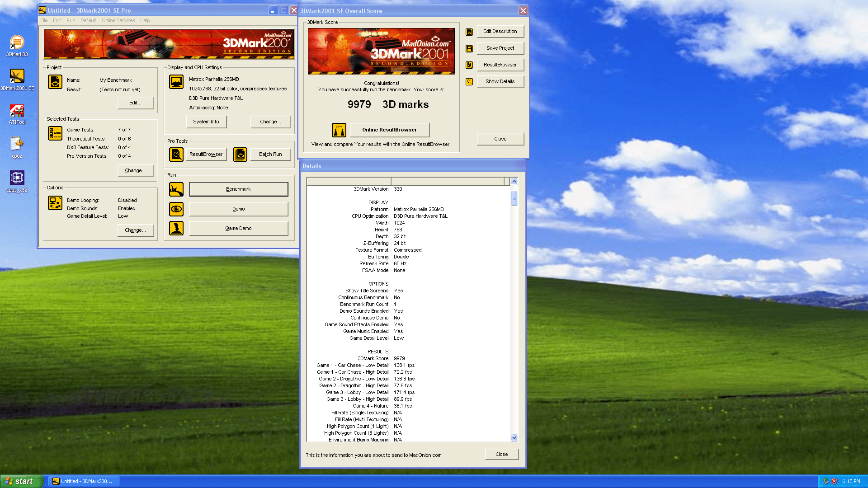868x488 pixels.
Task: Click the ResultBrowser magnifier icon in Pro Tools
Action: pos(176,155)
